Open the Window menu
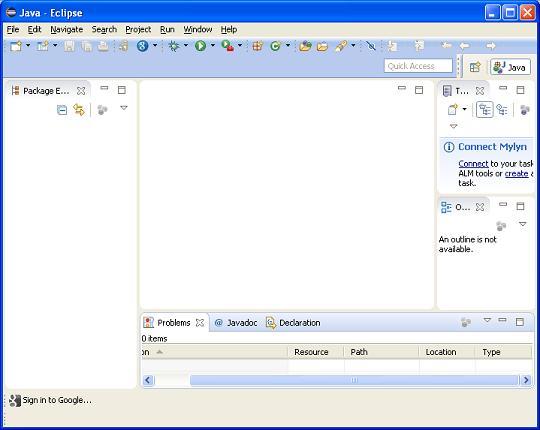The height and width of the screenshot is (430, 540). tap(198, 30)
